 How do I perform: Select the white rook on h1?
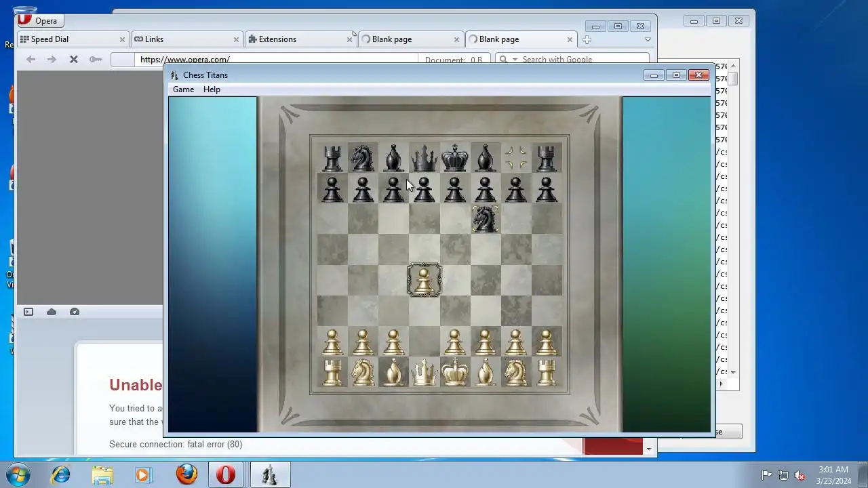(x=547, y=373)
